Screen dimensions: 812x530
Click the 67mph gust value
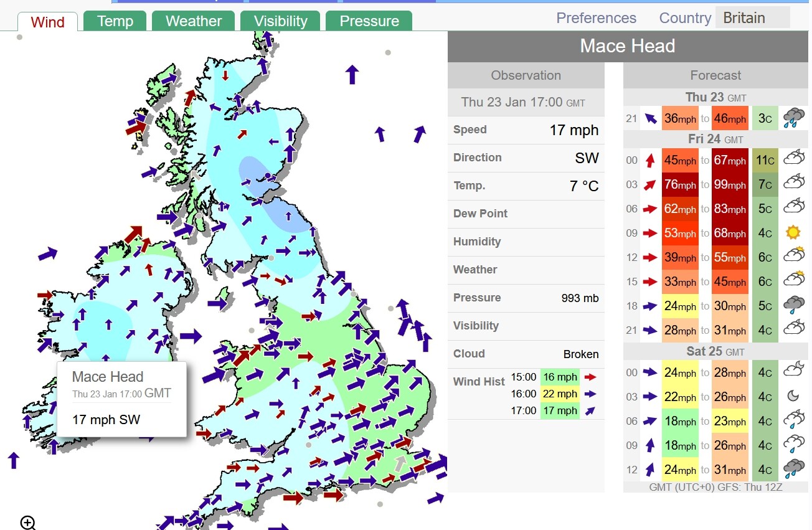(730, 160)
